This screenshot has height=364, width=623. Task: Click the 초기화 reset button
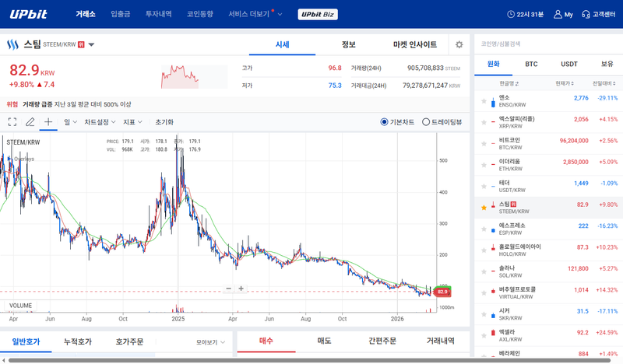point(164,122)
